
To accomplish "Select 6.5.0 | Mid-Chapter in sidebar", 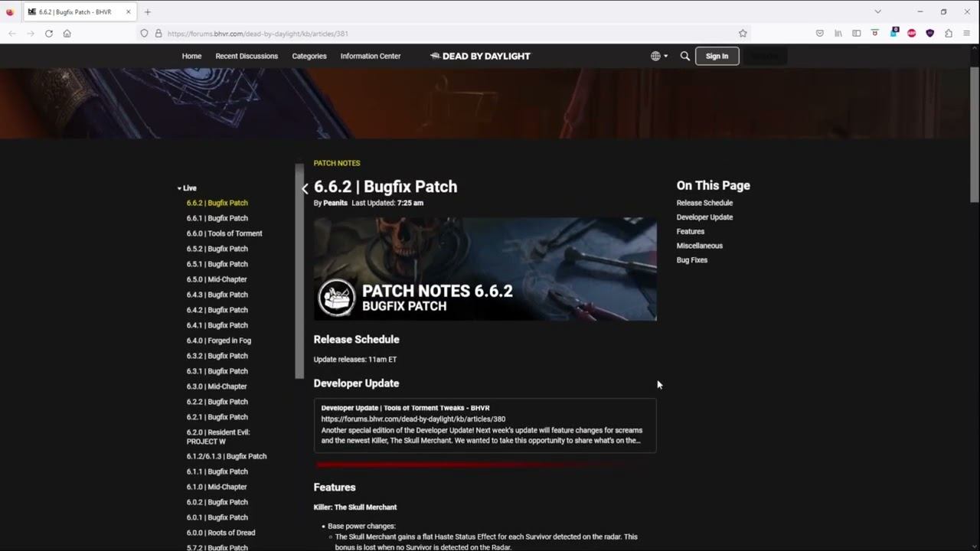I will (x=217, y=279).
